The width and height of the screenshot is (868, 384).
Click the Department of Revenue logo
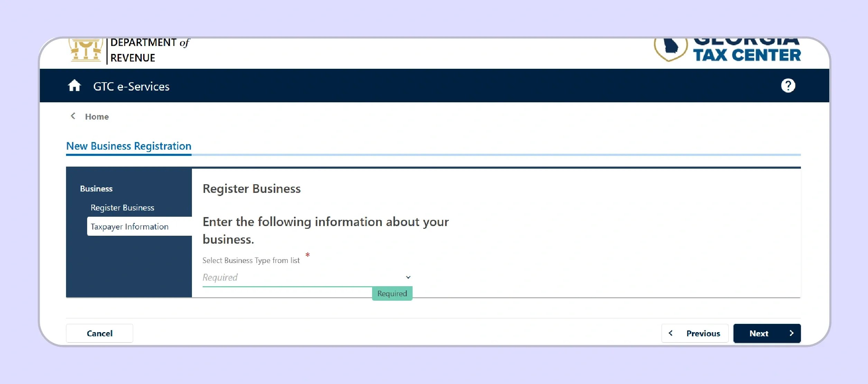point(130,51)
